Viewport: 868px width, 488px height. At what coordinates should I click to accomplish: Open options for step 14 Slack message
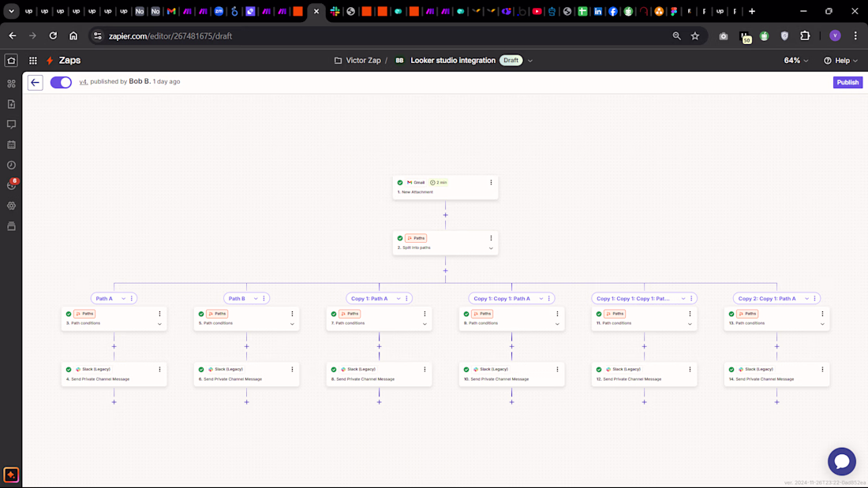[x=822, y=369]
